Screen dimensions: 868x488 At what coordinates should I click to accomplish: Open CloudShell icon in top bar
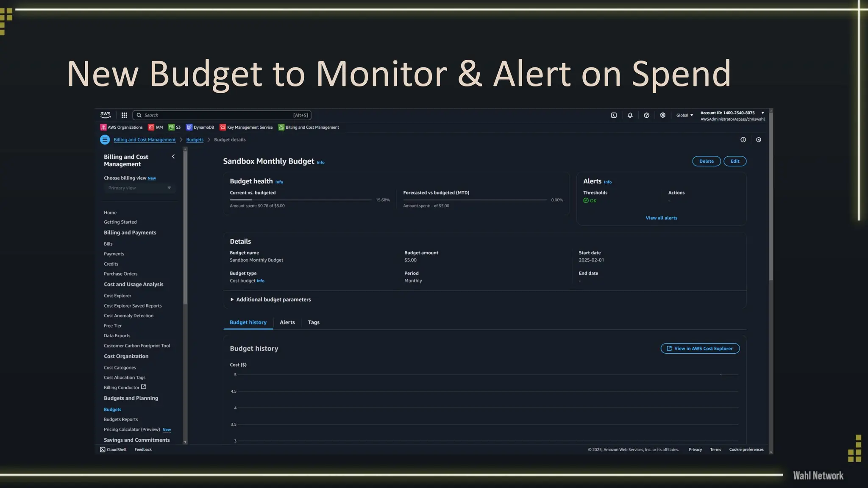coord(614,115)
